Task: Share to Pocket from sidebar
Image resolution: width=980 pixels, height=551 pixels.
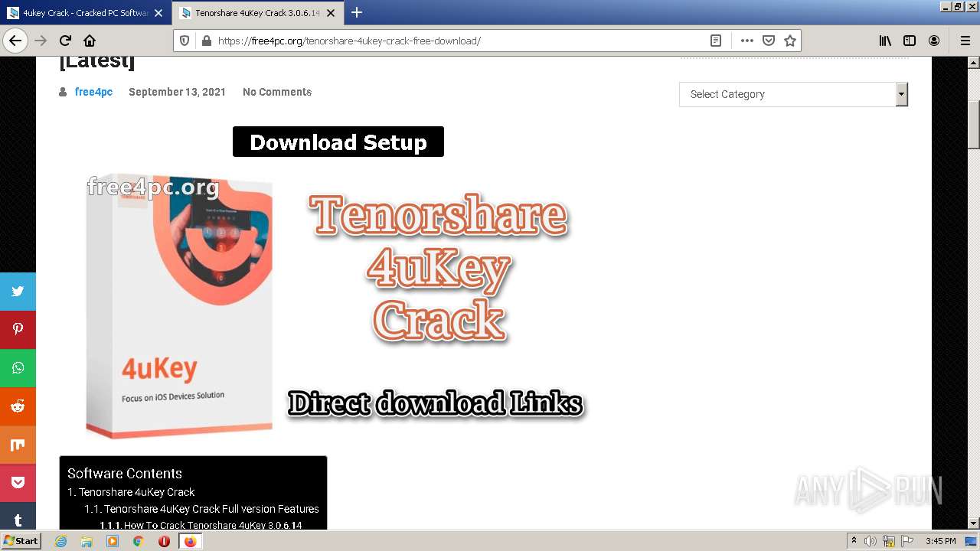Action: [x=18, y=483]
